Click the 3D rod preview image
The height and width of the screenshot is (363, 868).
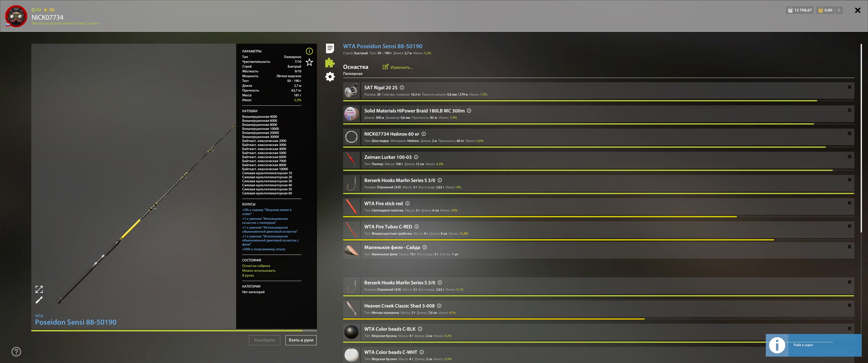point(134,186)
